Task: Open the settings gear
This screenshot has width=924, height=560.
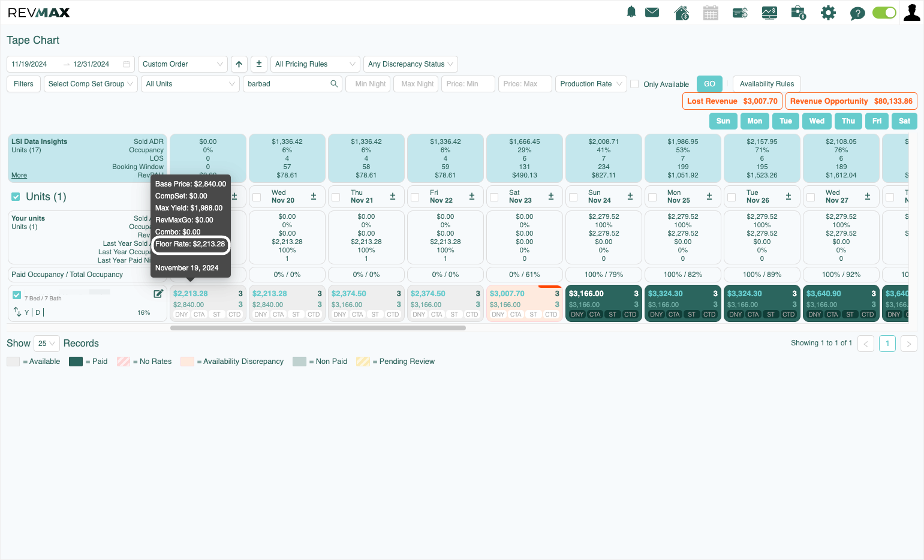Action: pyautogui.click(x=828, y=13)
